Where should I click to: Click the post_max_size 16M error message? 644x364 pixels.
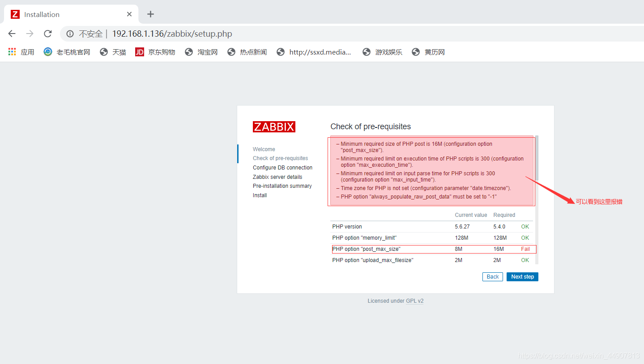pyautogui.click(x=416, y=147)
